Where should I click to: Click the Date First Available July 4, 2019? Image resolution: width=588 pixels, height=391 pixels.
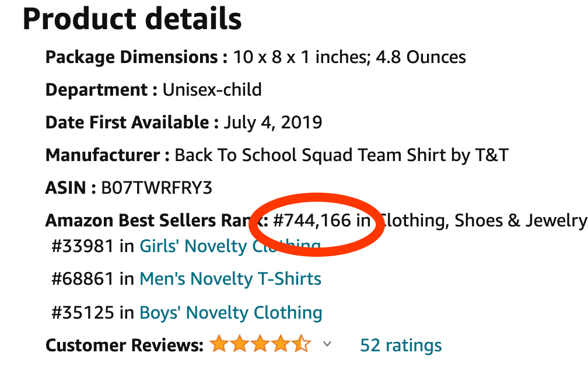tap(273, 123)
